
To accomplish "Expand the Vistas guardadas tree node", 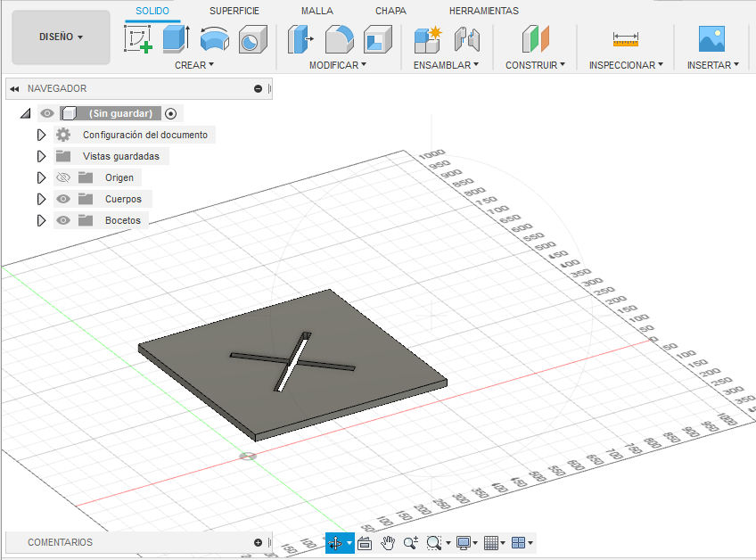I will (40, 156).
